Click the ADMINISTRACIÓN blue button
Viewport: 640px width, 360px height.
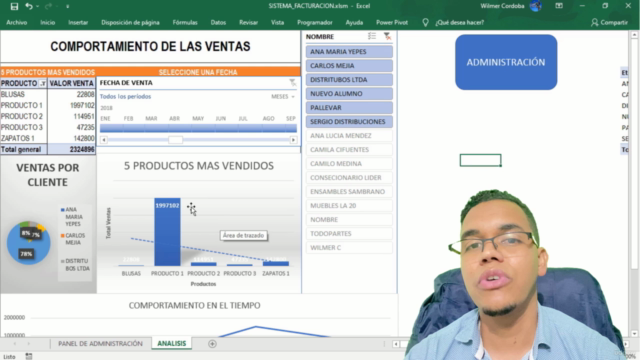click(506, 62)
